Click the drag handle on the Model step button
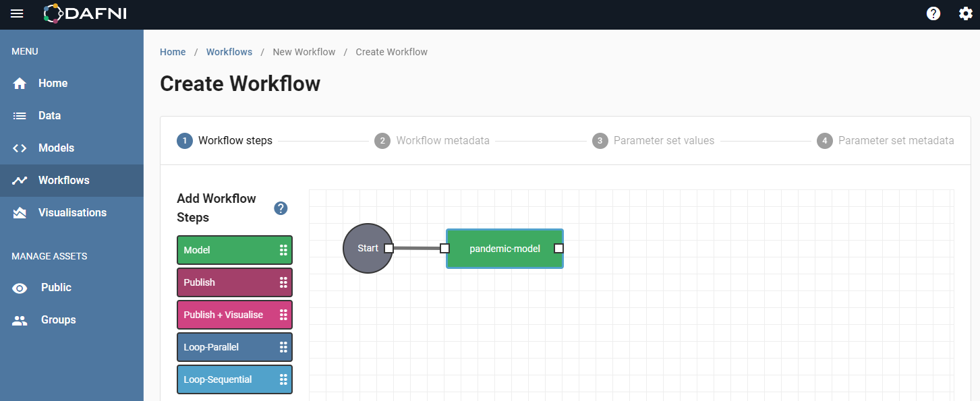The height and width of the screenshot is (401, 980). (285, 249)
